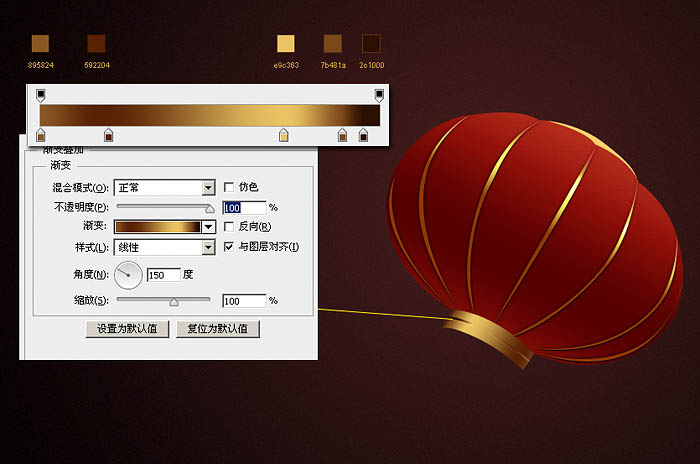Click the hex label text e9c363
Viewport: 700px width, 464px height.
pos(286,65)
